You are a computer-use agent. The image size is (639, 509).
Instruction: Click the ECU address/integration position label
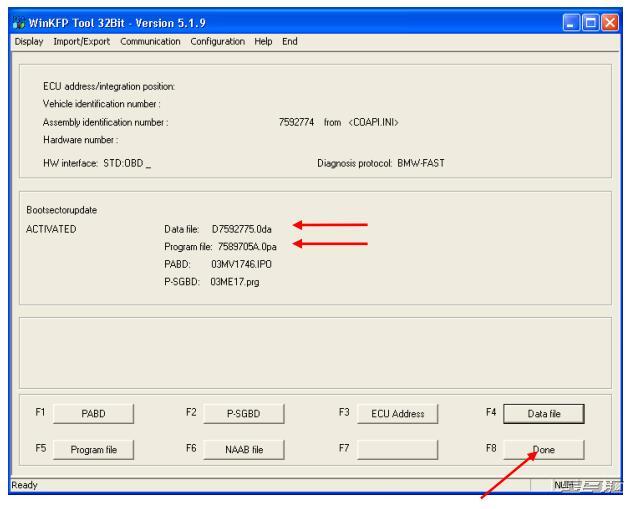pyautogui.click(x=109, y=86)
